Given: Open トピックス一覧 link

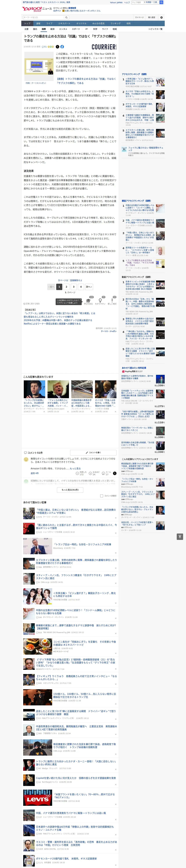Looking at the screenshot, I should tap(155, 29).
